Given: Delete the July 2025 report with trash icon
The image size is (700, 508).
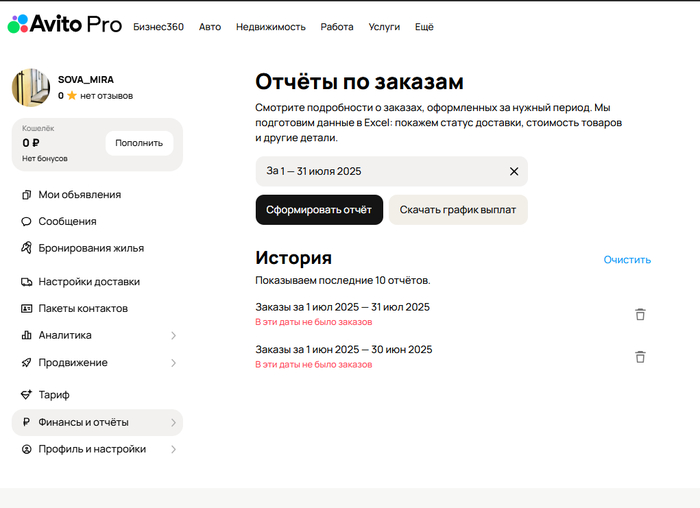Looking at the screenshot, I should tap(640, 314).
